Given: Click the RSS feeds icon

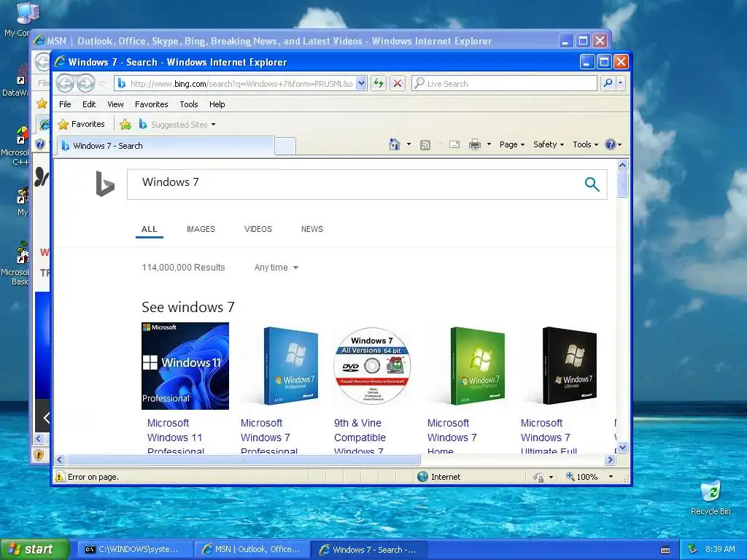Looking at the screenshot, I should [x=425, y=145].
